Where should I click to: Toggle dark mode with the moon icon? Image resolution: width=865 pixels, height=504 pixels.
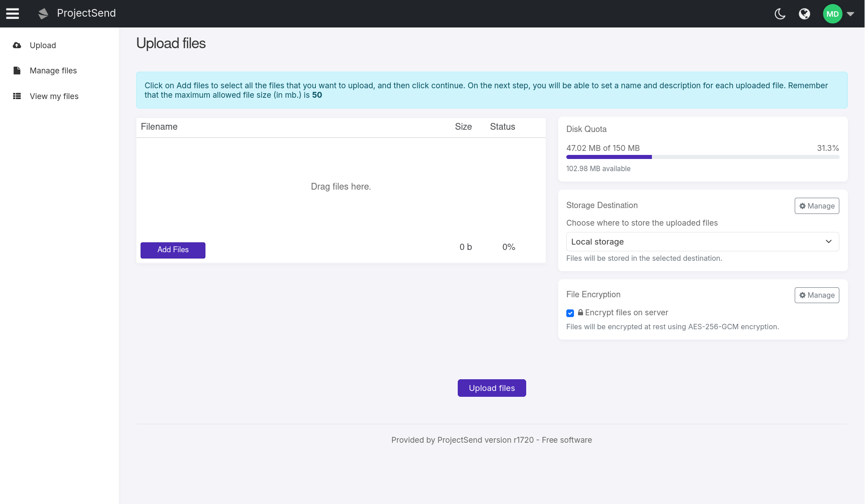pos(780,14)
